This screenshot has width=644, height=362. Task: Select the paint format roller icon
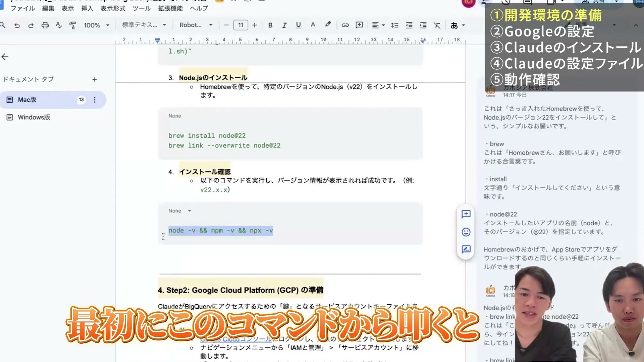click(x=72, y=25)
